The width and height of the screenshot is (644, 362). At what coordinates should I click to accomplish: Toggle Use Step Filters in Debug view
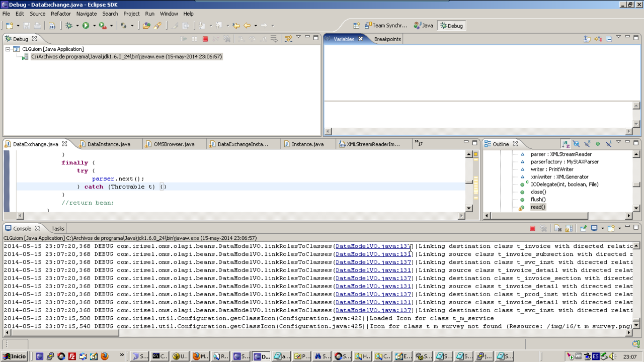coord(288,39)
